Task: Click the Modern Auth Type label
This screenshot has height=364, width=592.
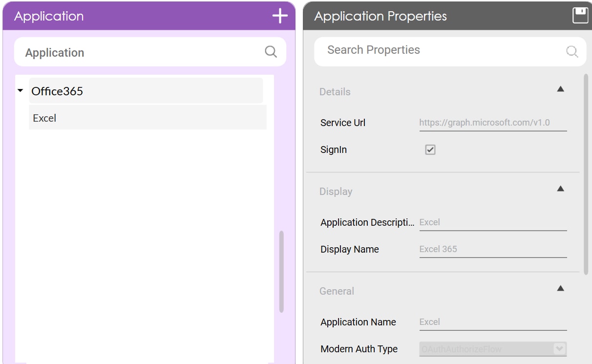Action: tap(359, 349)
